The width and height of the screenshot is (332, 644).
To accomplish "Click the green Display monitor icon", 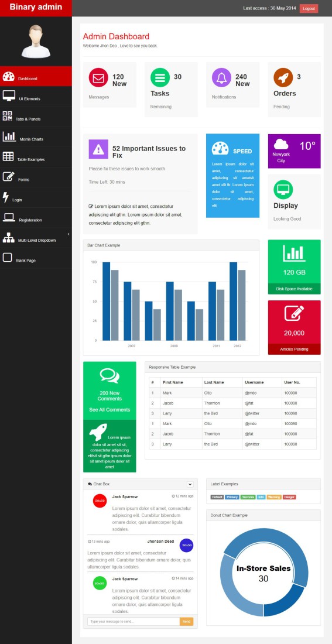I will [283, 190].
